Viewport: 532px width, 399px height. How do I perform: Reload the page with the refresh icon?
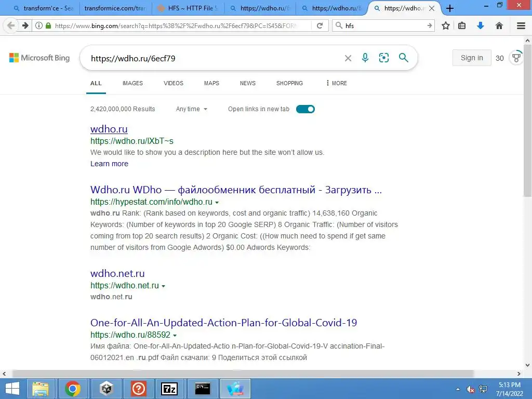[x=320, y=25]
